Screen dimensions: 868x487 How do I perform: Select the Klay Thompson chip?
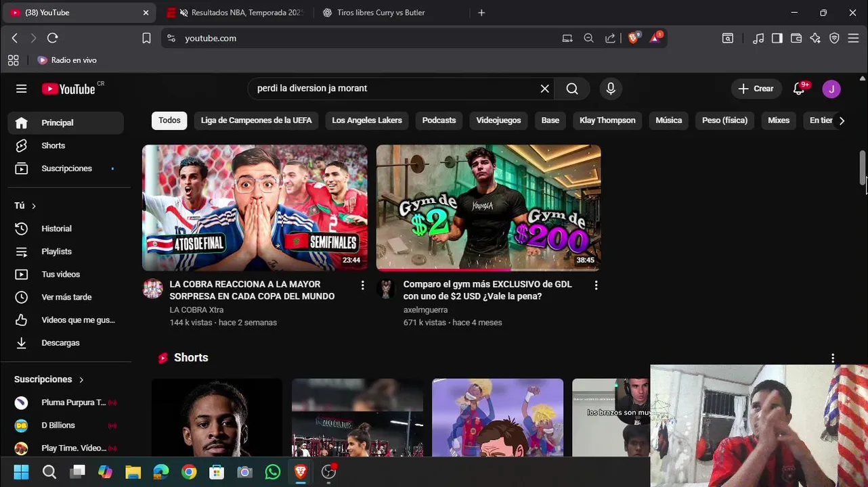607,120
